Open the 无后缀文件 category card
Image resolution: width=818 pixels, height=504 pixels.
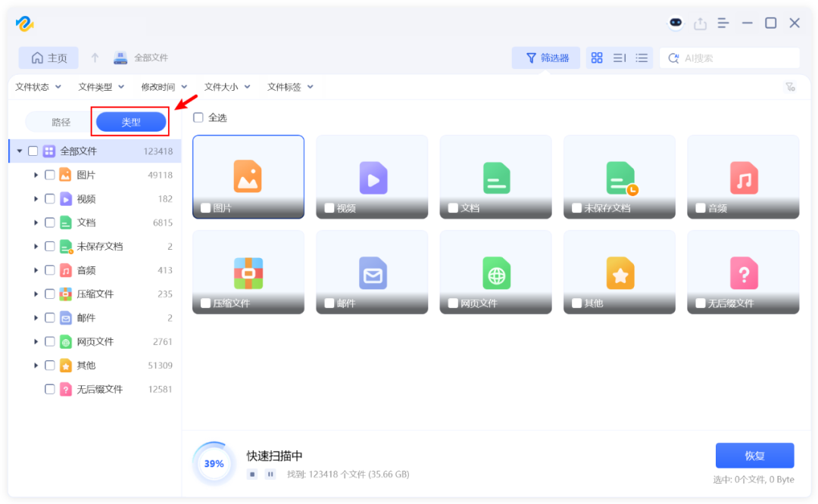pos(743,272)
